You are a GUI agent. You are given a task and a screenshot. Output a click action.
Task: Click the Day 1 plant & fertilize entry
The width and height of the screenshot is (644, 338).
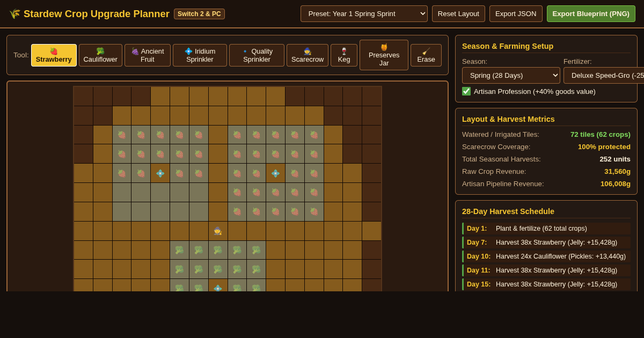[546, 229]
